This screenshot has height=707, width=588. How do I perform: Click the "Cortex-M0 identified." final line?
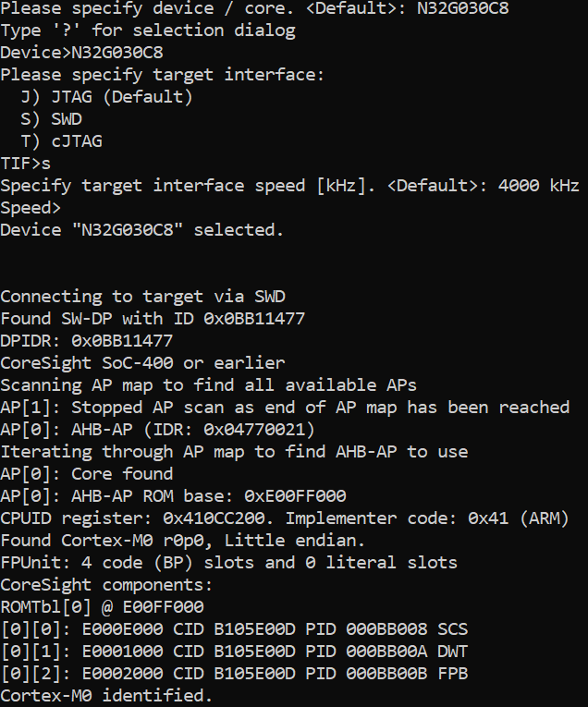point(106,696)
